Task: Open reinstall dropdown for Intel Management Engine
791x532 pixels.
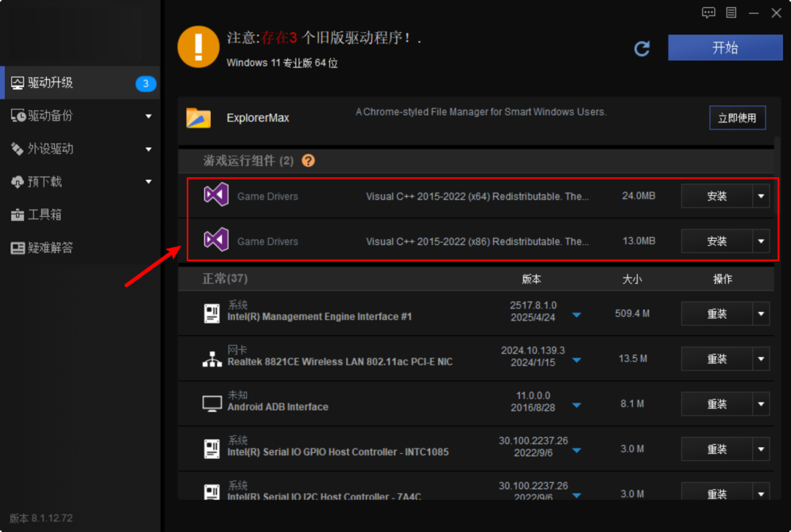Action: coord(761,314)
